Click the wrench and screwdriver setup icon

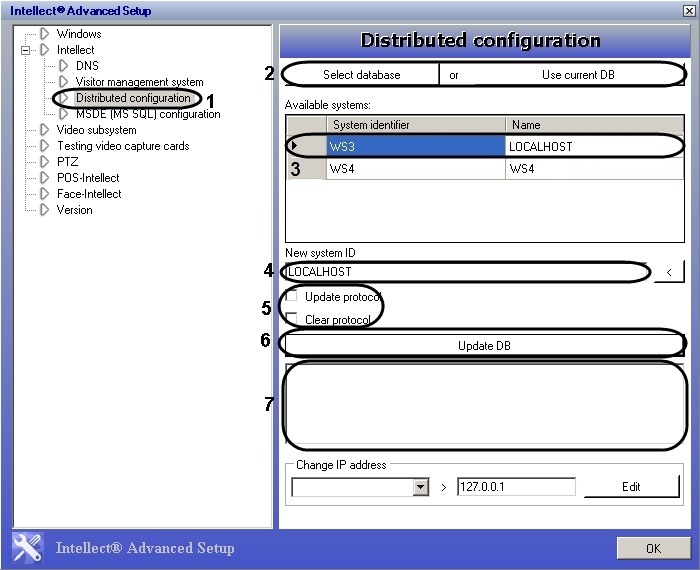(28, 548)
